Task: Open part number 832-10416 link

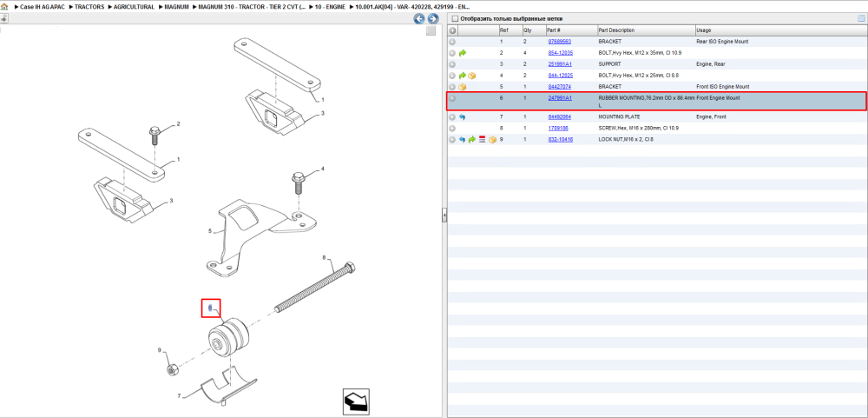Action: click(x=560, y=140)
